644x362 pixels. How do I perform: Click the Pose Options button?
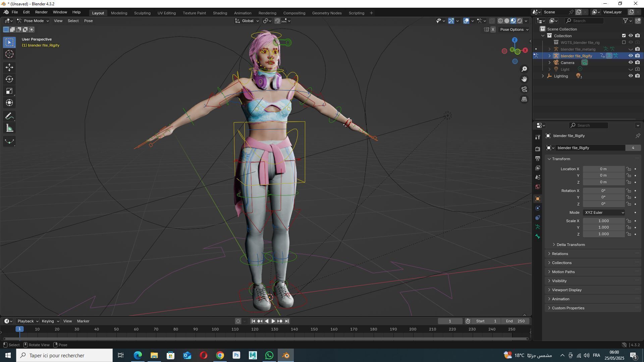[x=514, y=29]
